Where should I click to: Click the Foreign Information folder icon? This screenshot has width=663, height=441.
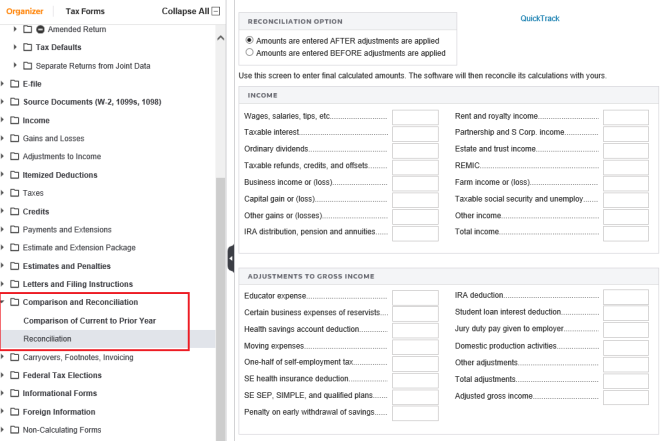tap(14, 411)
